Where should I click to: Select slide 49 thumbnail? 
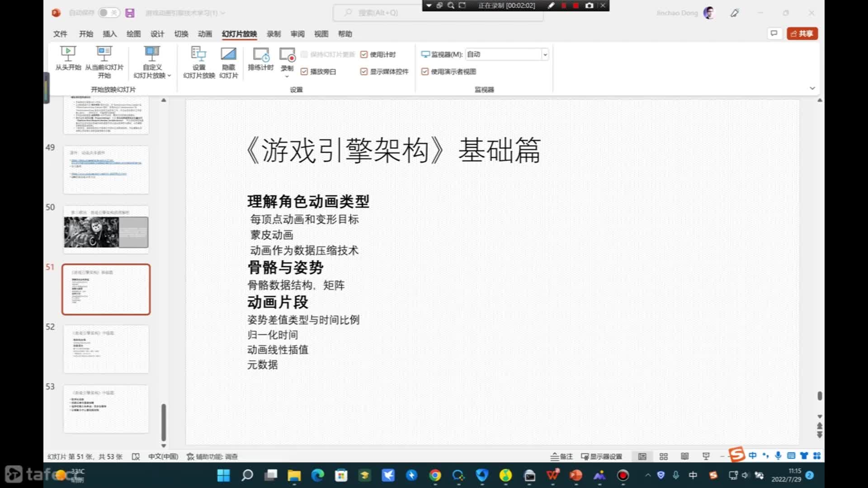click(x=106, y=170)
